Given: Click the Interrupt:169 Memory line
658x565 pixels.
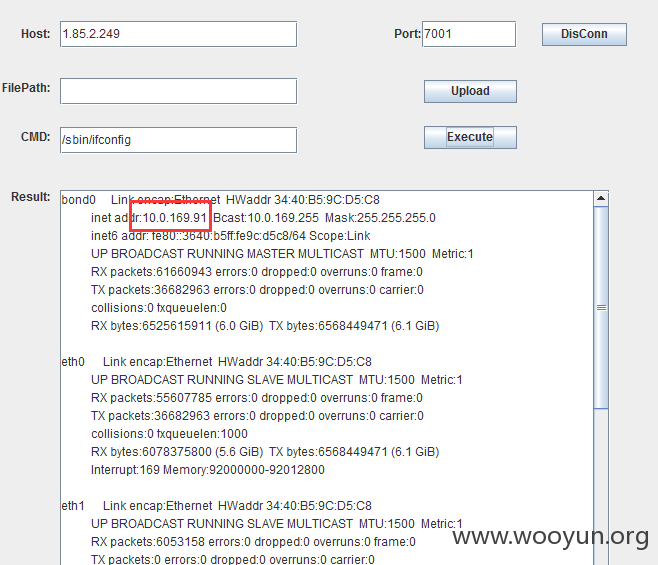Looking at the screenshot, I should point(208,470).
